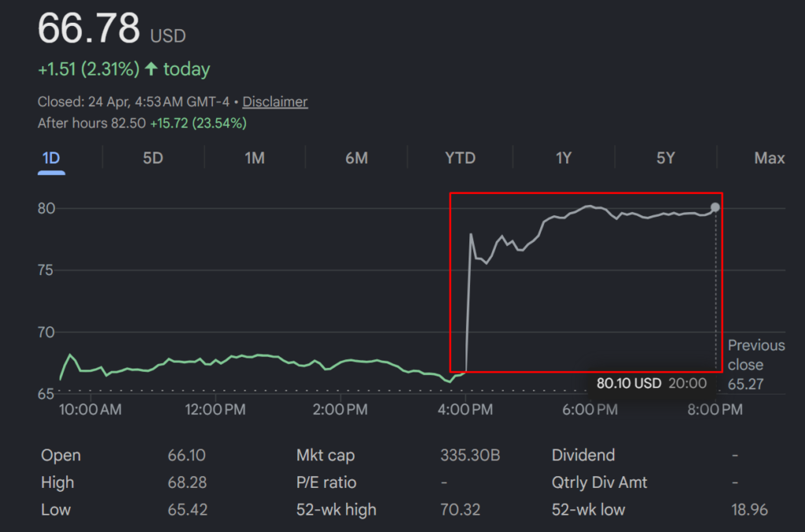Switch to the Max time range
Viewport: 805px width, 532px height.
pyautogui.click(x=769, y=158)
